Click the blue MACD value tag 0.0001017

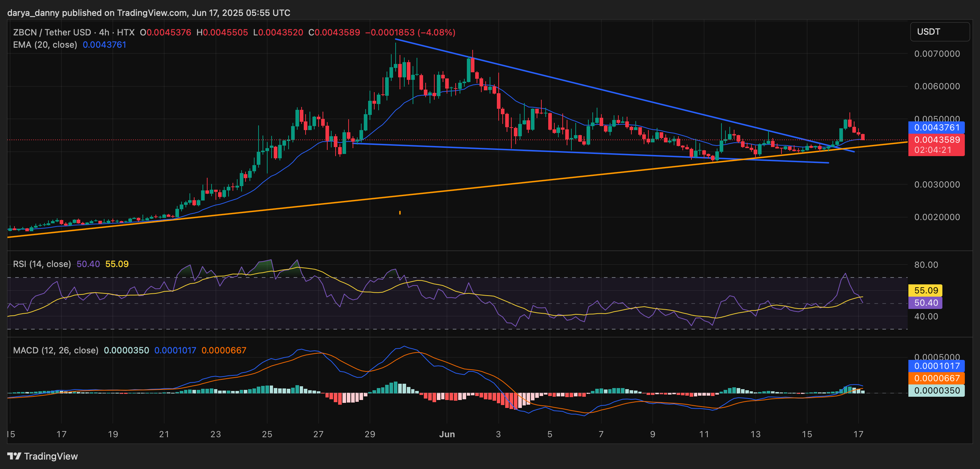(x=936, y=366)
